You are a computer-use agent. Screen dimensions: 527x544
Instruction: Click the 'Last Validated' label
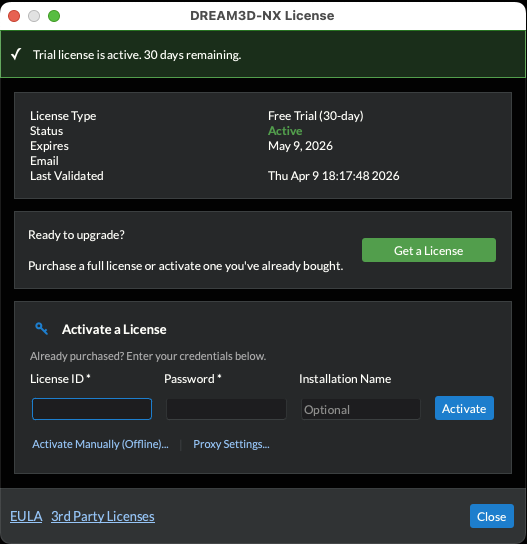click(x=67, y=176)
